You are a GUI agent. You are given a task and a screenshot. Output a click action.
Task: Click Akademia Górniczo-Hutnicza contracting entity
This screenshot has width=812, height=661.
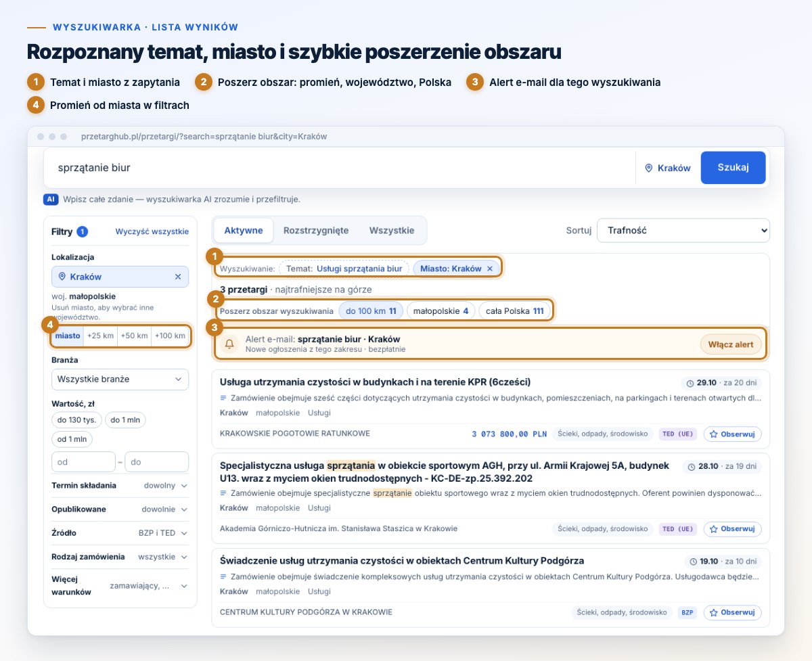click(338, 528)
